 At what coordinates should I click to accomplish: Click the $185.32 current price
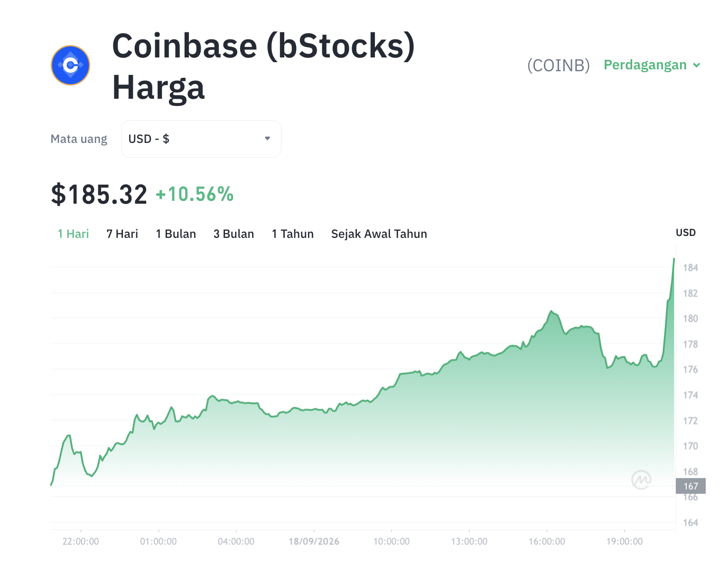click(99, 195)
